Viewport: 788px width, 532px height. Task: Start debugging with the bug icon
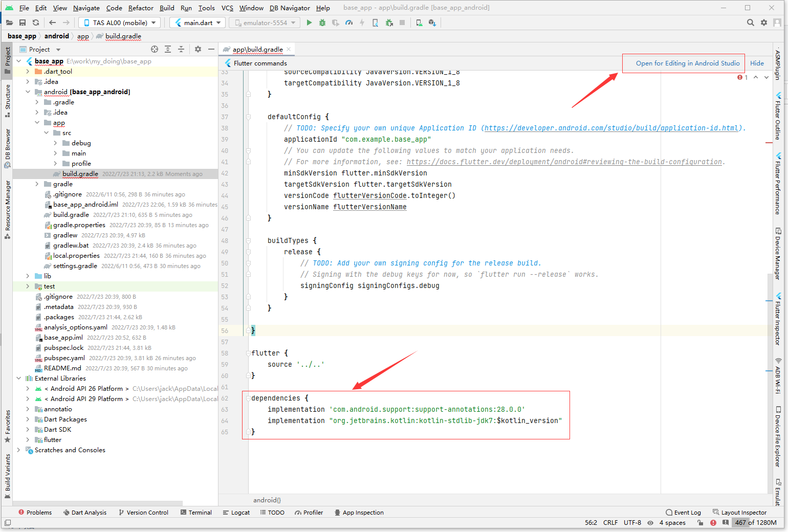point(322,23)
